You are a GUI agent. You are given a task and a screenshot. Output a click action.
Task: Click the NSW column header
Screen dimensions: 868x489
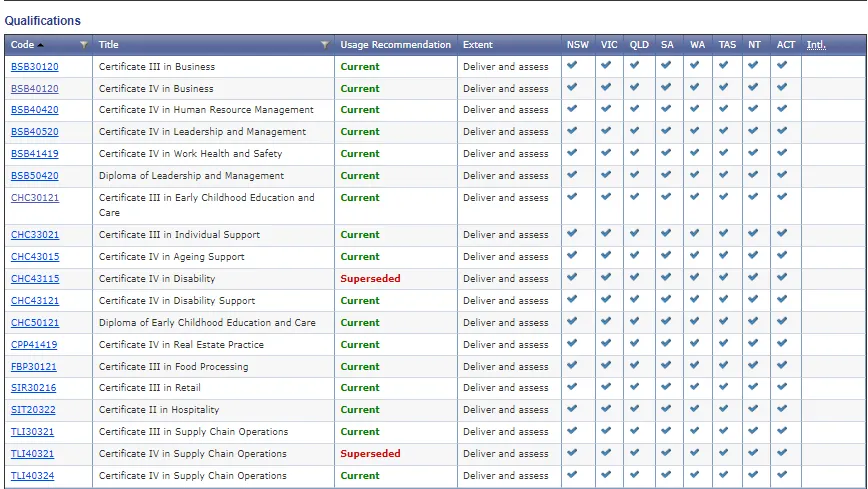577,45
